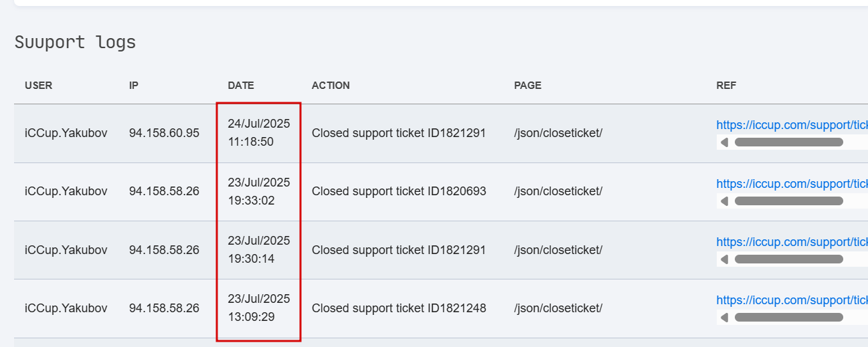Open the REF link for ticket ID1821248
The height and width of the screenshot is (347, 868).
[x=792, y=300]
